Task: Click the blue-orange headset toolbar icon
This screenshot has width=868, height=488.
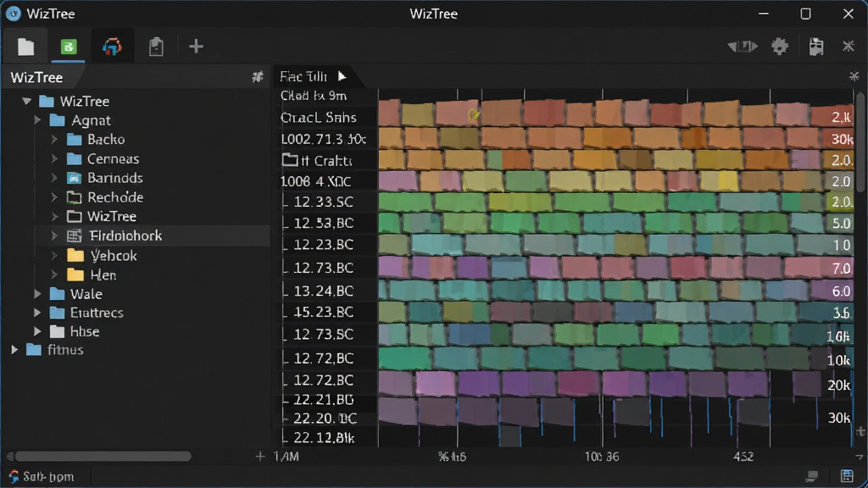Action: pyautogui.click(x=112, y=47)
